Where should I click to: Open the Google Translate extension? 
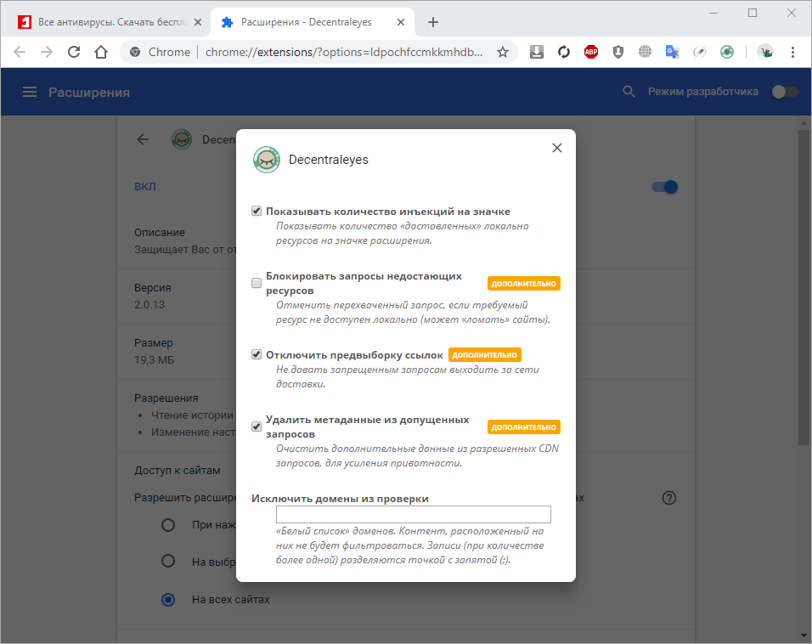point(672,52)
